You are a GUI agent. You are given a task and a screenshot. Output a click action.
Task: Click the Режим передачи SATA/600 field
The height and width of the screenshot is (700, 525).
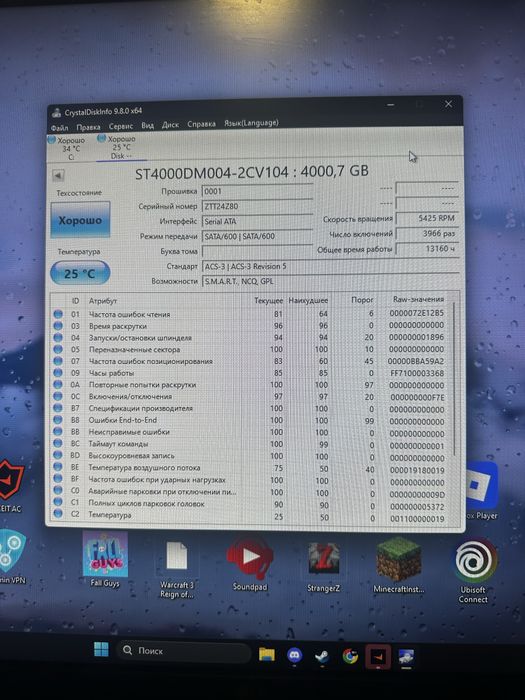(x=257, y=236)
